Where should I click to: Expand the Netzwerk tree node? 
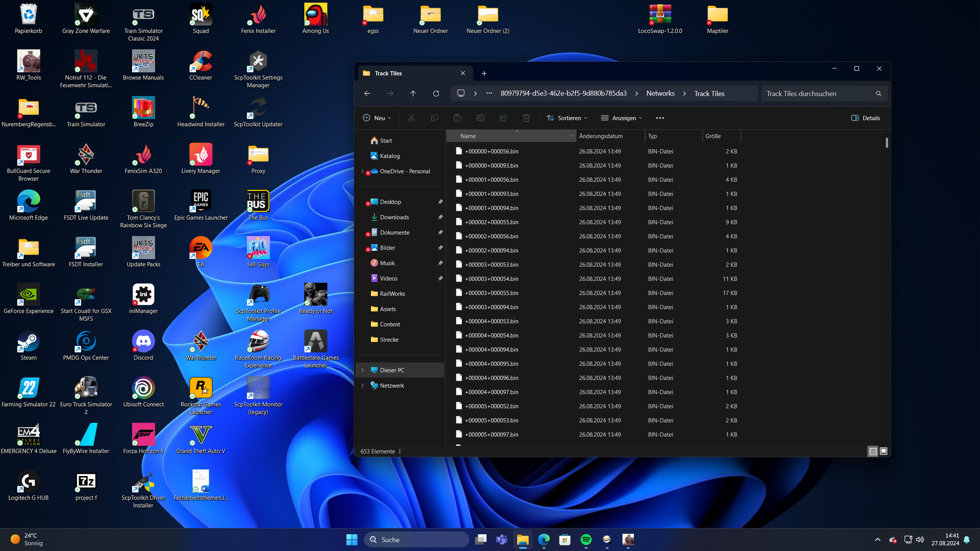coord(363,386)
